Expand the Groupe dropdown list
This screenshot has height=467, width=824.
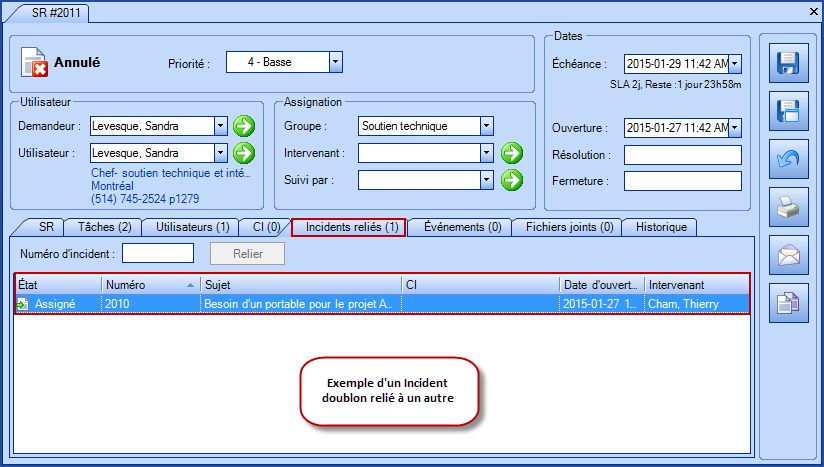486,126
